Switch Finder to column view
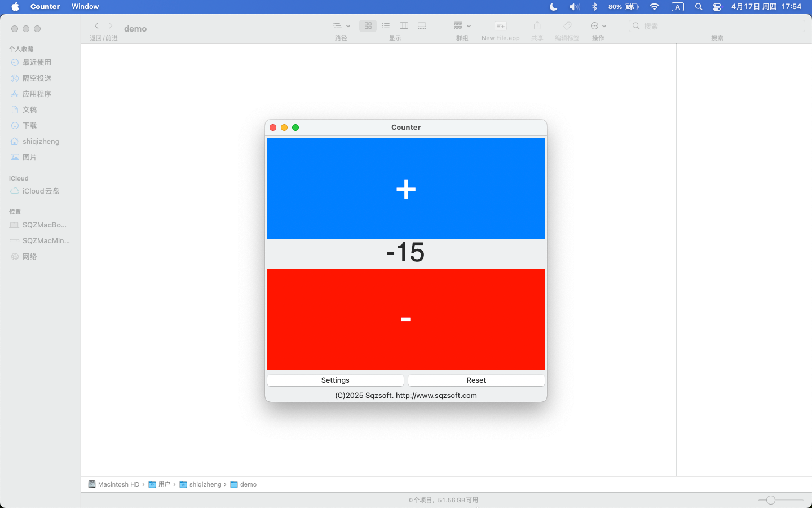Image resolution: width=812 pixels, height=508 pixels. pyautogui.click(x=404, y=26)
